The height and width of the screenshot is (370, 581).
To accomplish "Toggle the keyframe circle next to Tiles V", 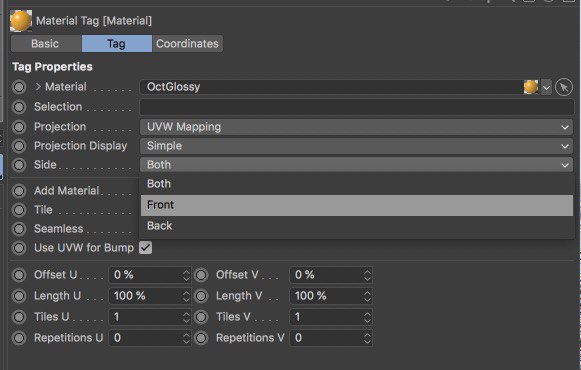I will [201, 317].
